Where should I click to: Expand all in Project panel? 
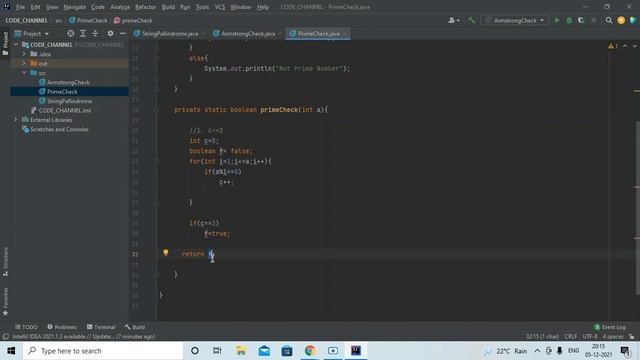(83, 33)
